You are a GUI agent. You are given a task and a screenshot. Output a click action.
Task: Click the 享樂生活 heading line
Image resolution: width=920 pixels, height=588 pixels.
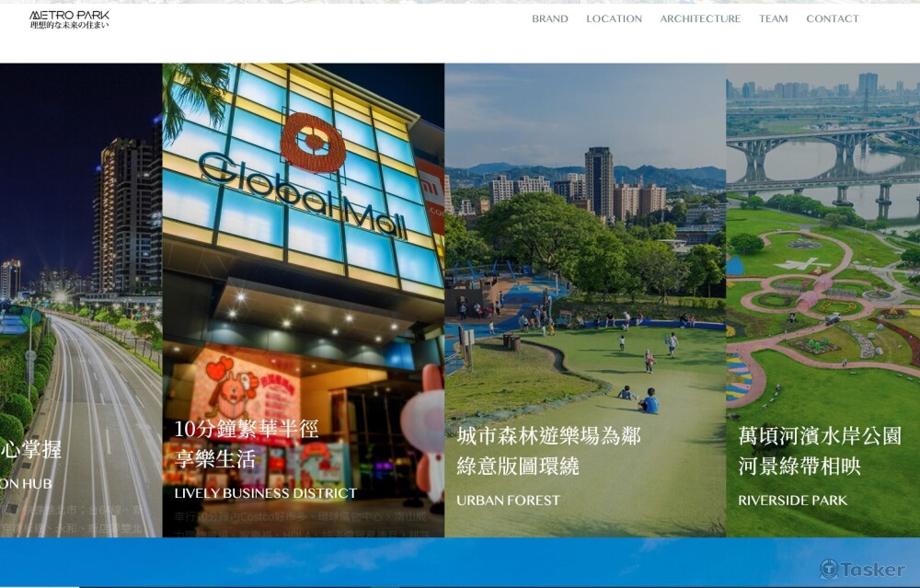tap(215, 459)
